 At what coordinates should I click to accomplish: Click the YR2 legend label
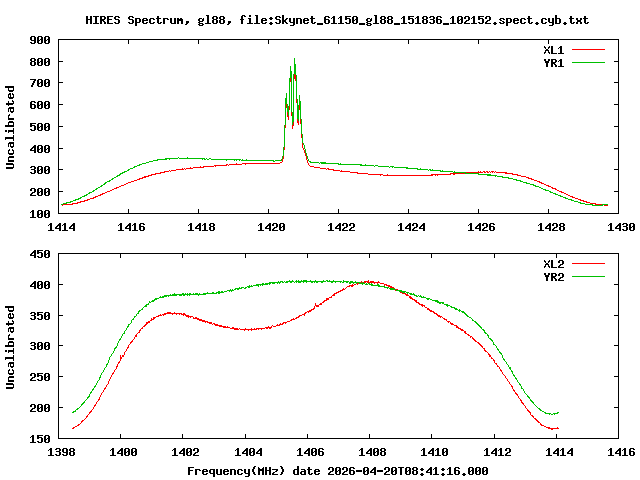point(553,277)
